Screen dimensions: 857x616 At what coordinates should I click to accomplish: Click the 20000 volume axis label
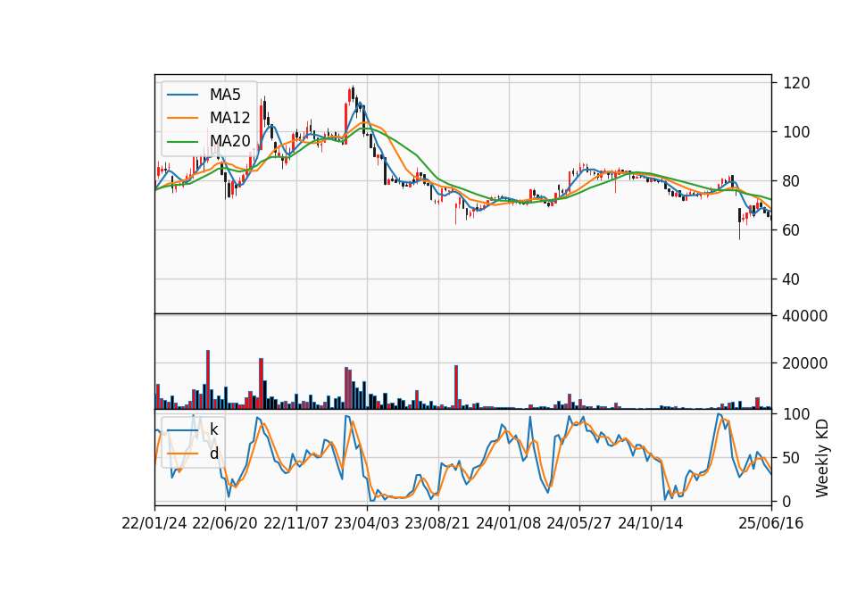pyautogui.click(x=805, y=363)
